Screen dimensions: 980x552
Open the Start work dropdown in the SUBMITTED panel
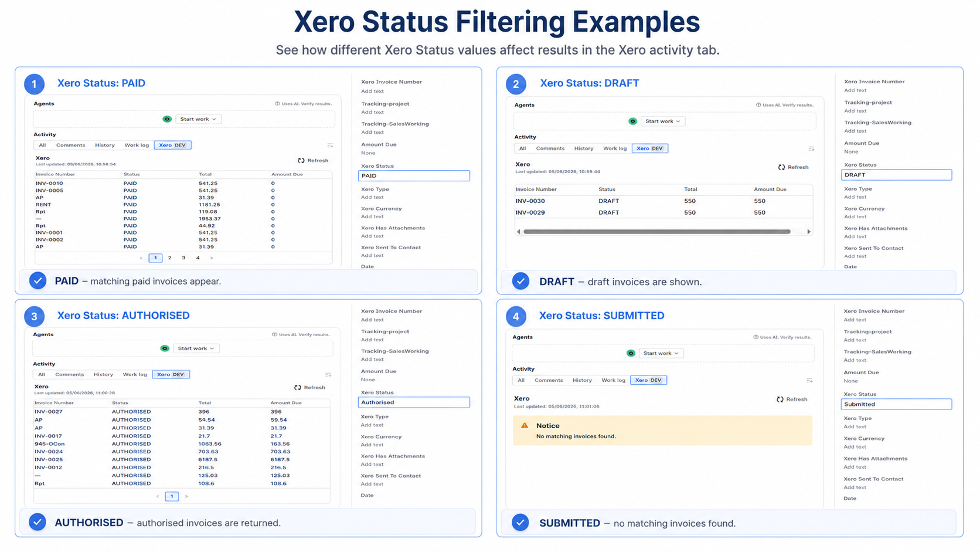(x=661, y=353)
